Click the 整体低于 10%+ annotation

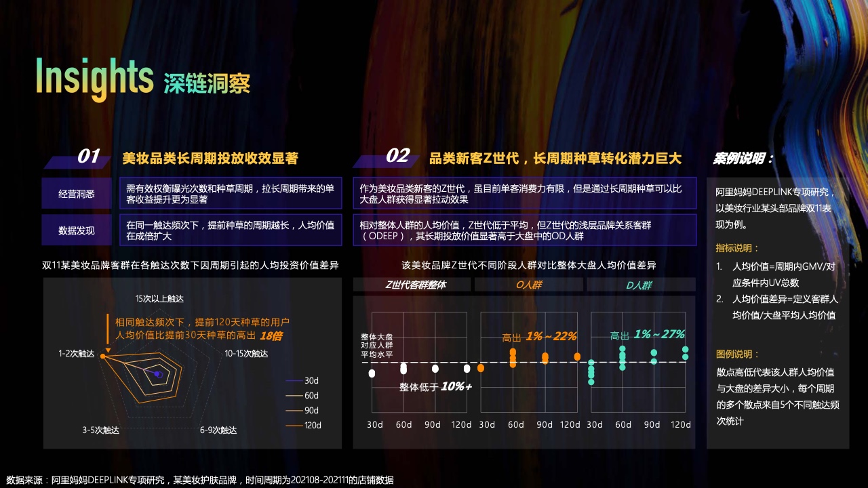(x=435, y=386)
